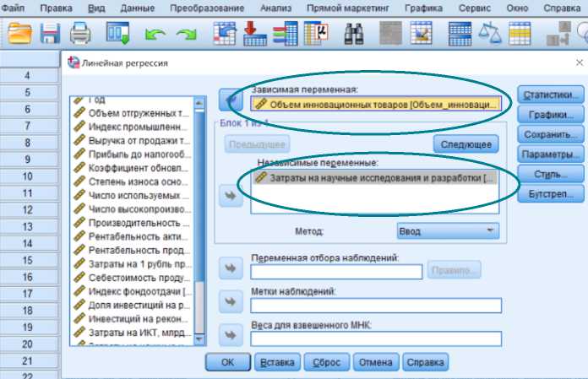Split file toolbar icon
Image resolution: width=588 pixels, height=379 pixels.
[460, 34]
